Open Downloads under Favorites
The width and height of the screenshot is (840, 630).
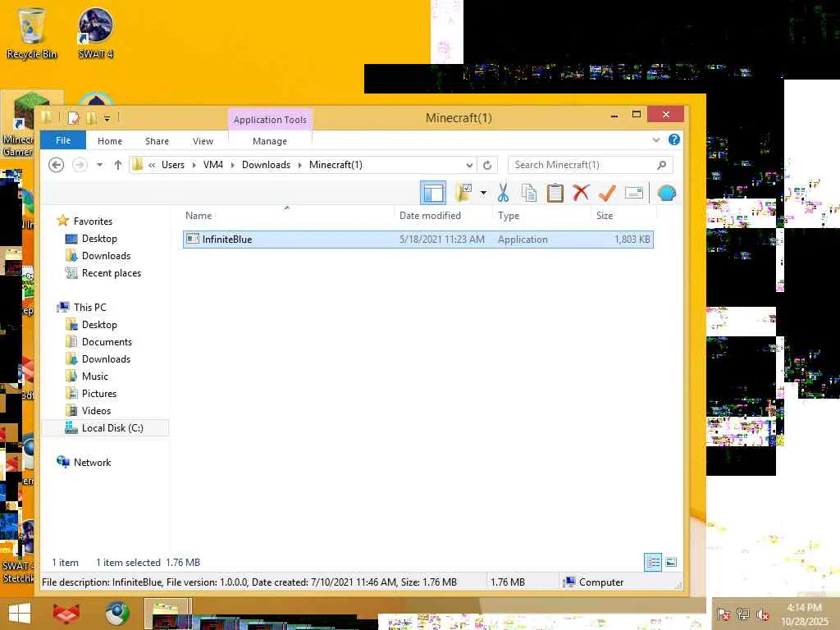[106, 256]
